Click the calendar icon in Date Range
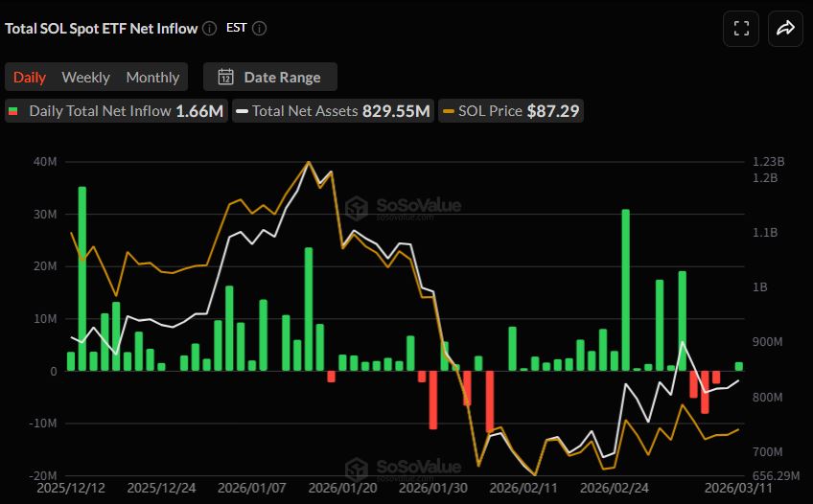The image size is (813, 504). pos(226,77)
